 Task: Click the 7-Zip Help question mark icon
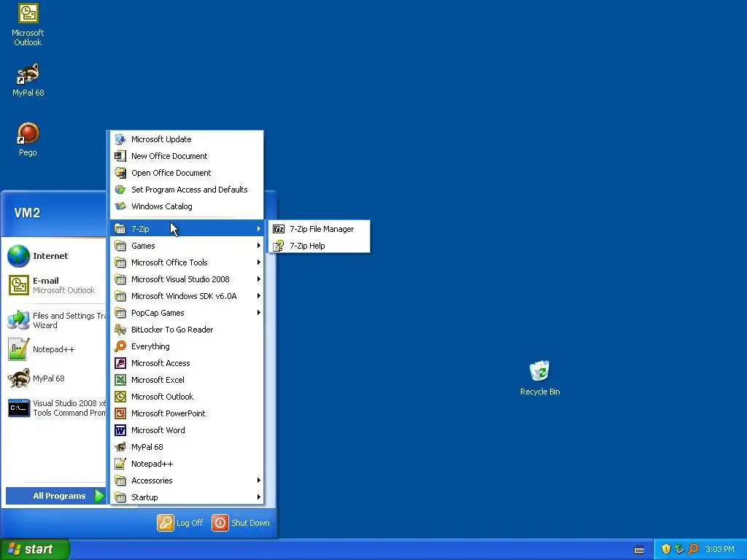(279, 246)
